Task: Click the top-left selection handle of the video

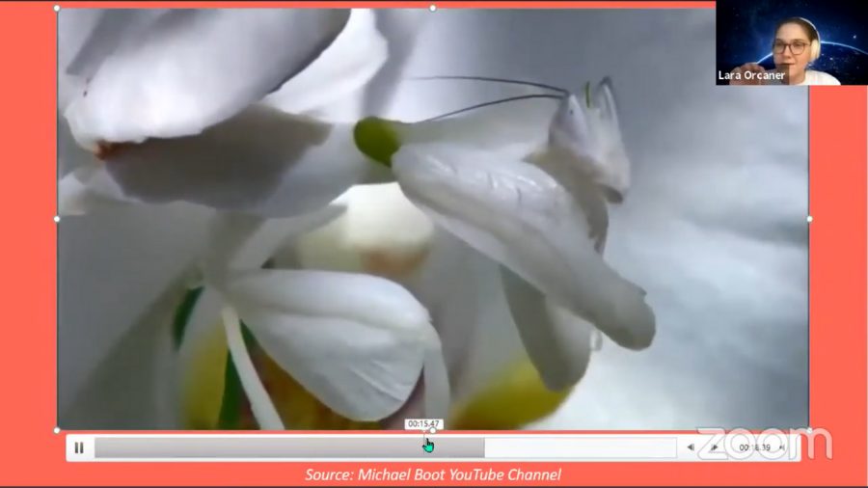Action: [57, 9]
